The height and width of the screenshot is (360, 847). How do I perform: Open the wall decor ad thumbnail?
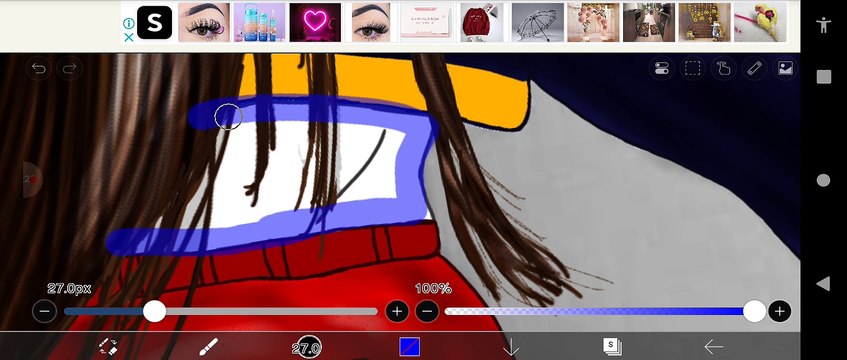pos(704,22)
